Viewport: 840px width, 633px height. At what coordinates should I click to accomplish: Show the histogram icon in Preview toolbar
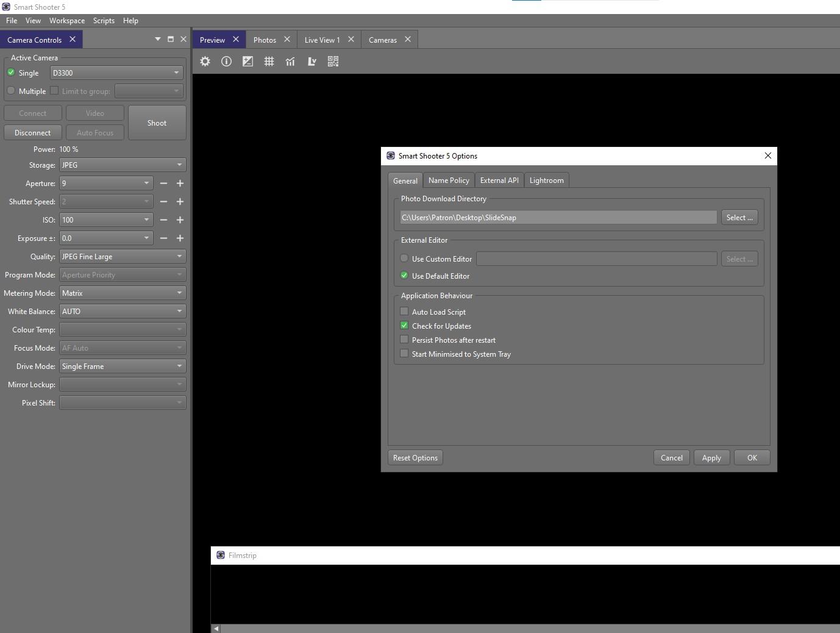290,62
